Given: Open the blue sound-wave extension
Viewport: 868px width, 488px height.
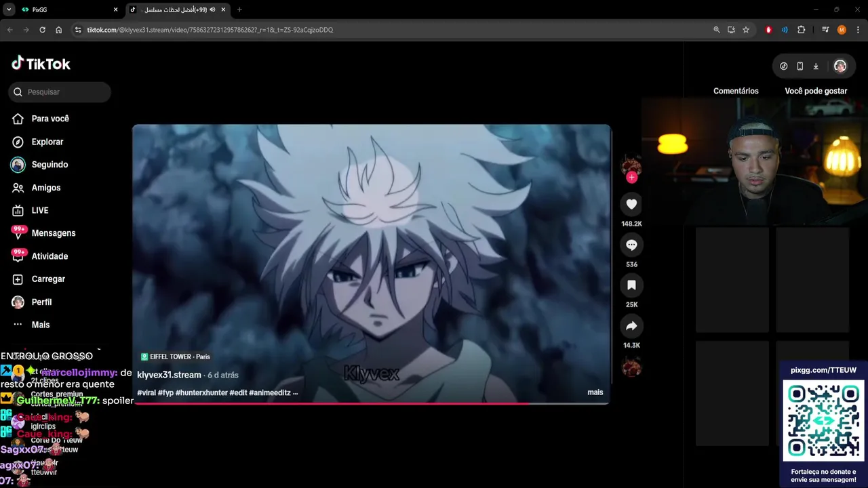Looking at the screenshot, I should point(785,30).
